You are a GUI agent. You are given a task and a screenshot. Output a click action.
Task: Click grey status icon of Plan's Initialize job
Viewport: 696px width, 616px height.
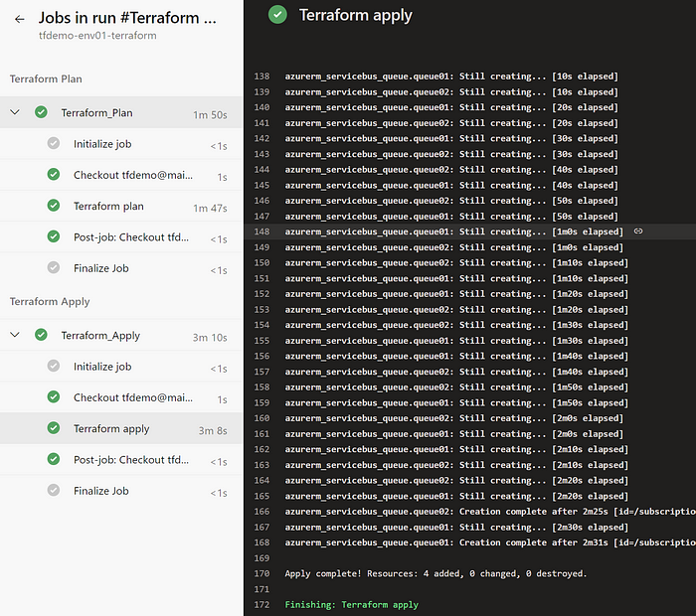(x=54, y=143)
